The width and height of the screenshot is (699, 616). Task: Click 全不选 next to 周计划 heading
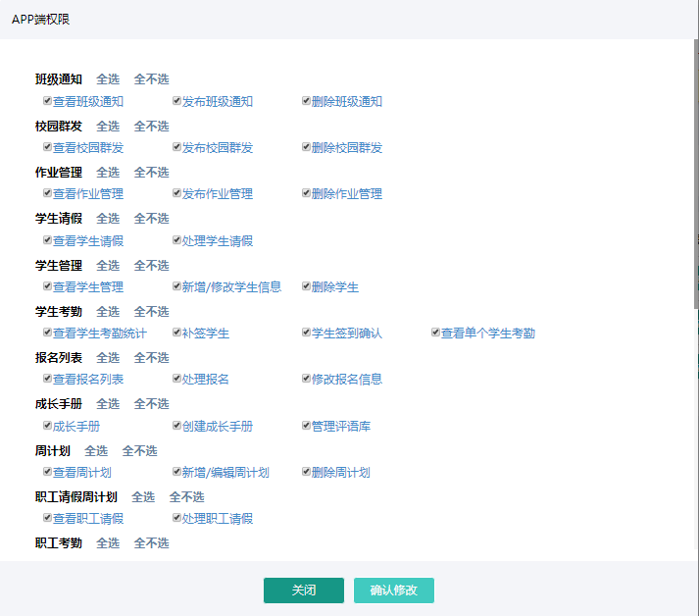point(140,451)
